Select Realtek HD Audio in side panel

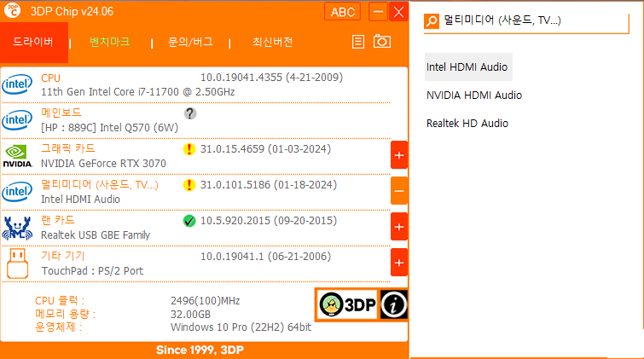467,124
